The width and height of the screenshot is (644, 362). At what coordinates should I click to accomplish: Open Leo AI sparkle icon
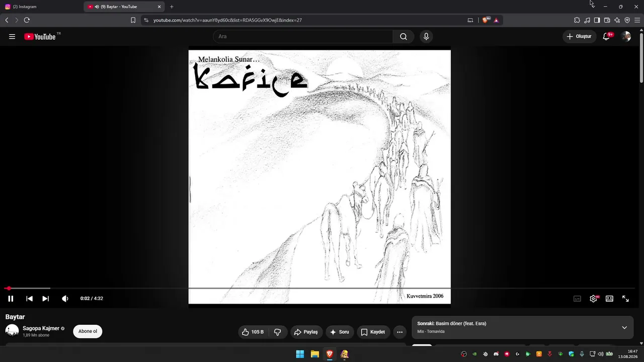tap(617, 20)
